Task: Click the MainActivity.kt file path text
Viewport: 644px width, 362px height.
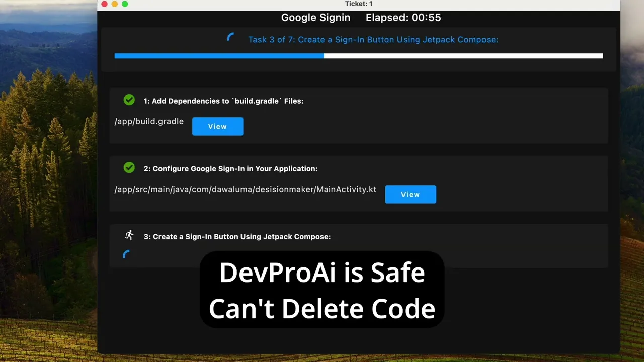Action: (x=246, y=190)
